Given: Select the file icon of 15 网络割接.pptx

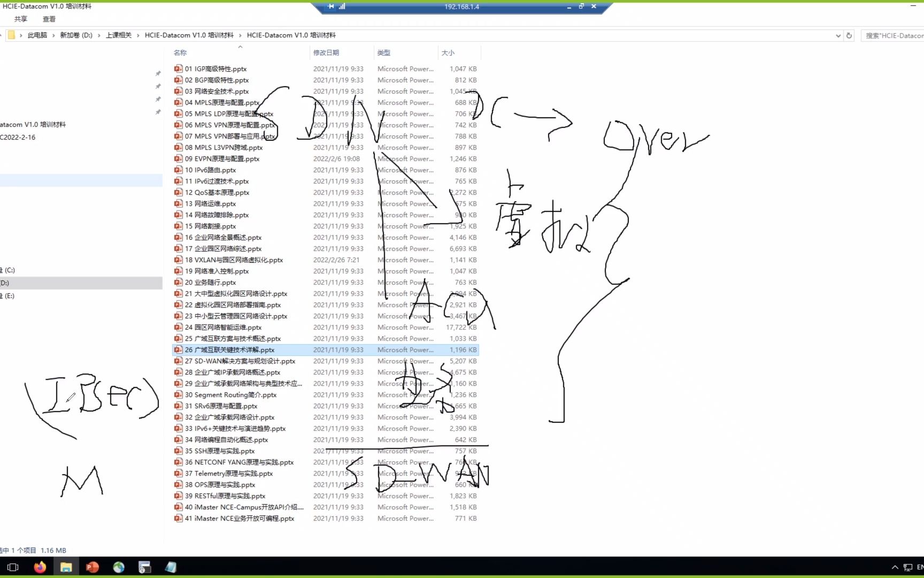Looking at the screenshot, I should click(178, 226).
